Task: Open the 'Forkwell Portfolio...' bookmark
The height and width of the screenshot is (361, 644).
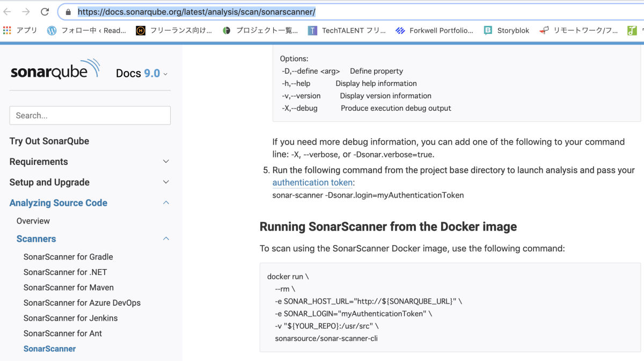Action: click(434, 31)
